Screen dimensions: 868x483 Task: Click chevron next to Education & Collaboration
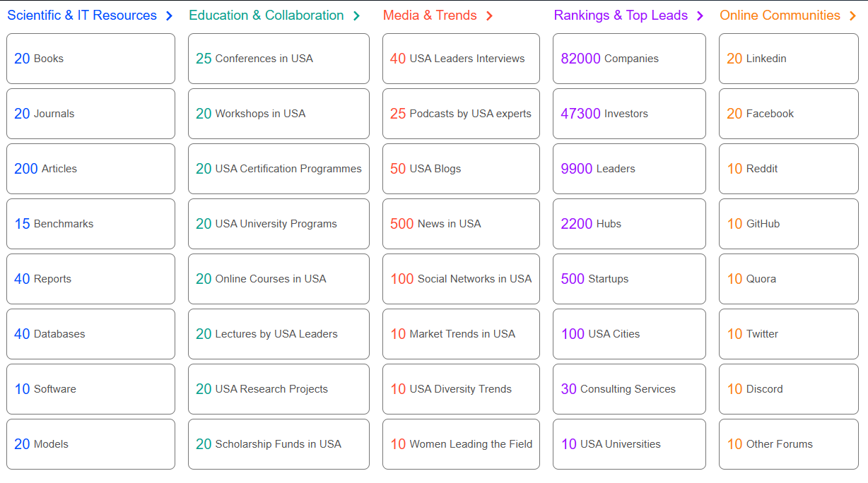[x=356, y=16]
